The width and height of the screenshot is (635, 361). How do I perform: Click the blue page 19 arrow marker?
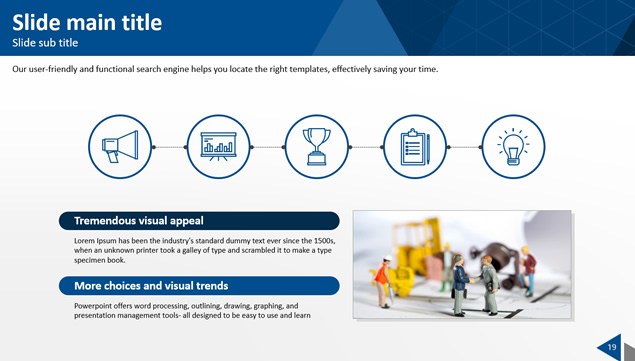[609, 347]
